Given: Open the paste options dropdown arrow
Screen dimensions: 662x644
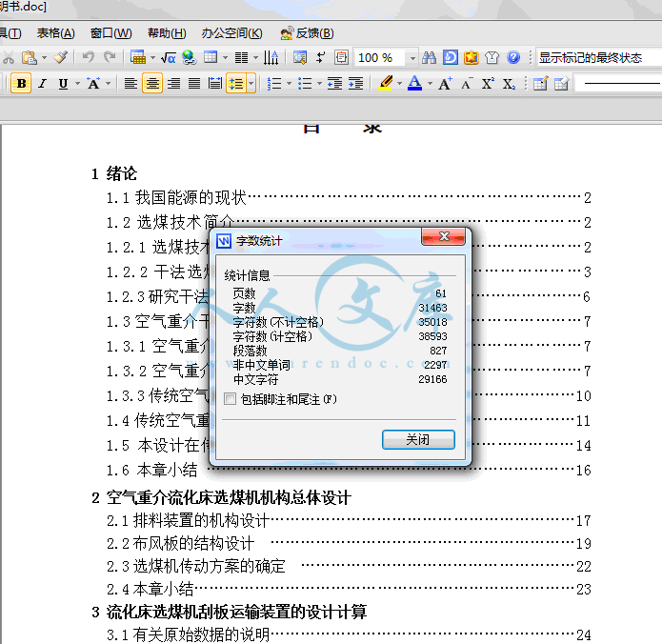Looking at the screenshot, I should click(44, 57).
